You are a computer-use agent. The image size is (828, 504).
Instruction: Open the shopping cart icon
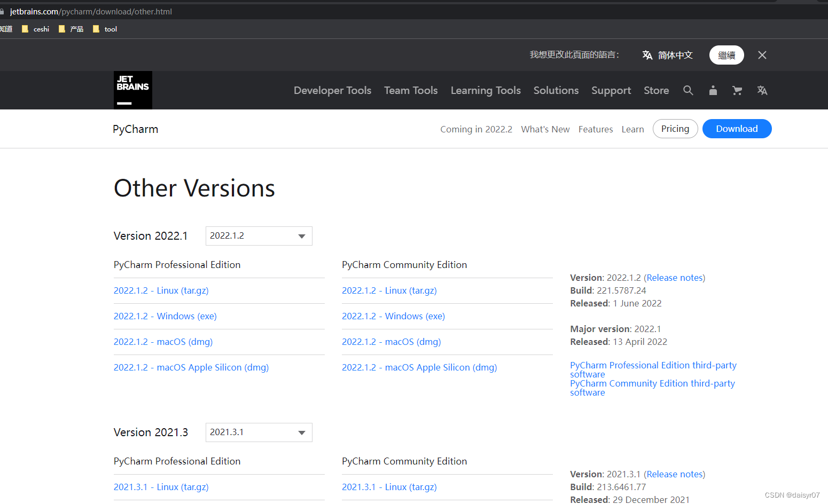pos(737,90)
